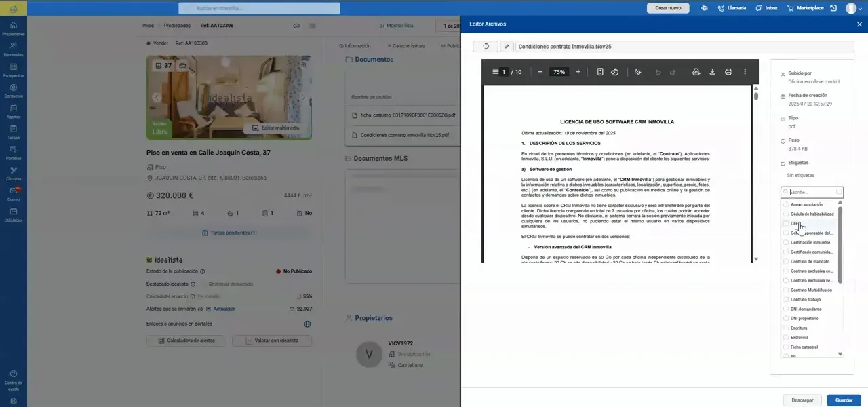This screenshot has height=407, width=868.
Task: Print the PDF document
Action: click(x=728, y=72)
